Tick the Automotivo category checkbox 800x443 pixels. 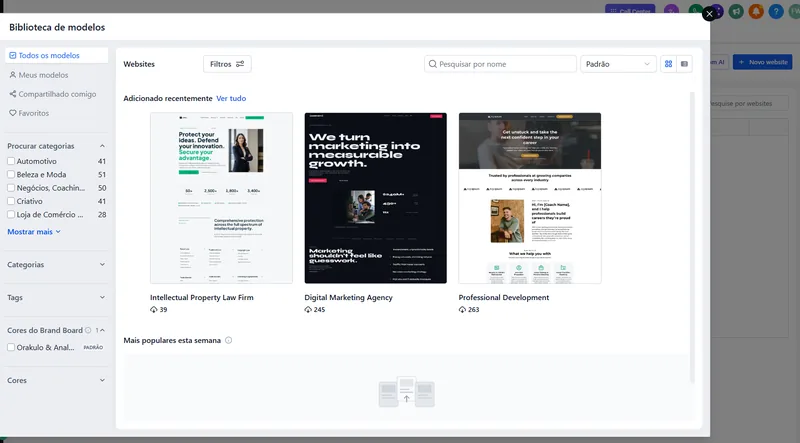(11, 161)
